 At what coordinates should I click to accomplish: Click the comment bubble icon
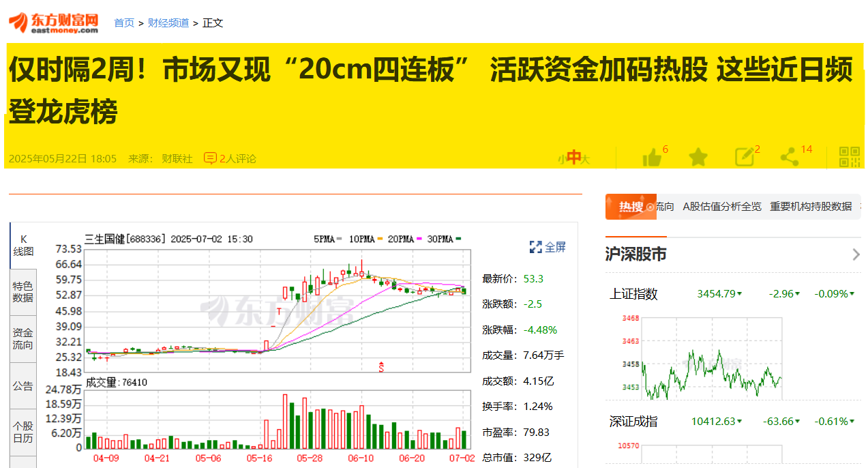[x=211, y=158]
